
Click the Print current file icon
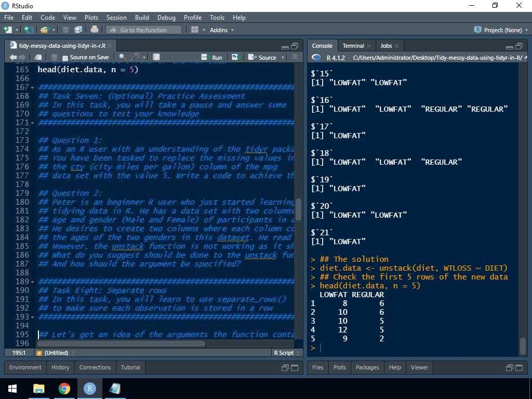pos(94,30)
